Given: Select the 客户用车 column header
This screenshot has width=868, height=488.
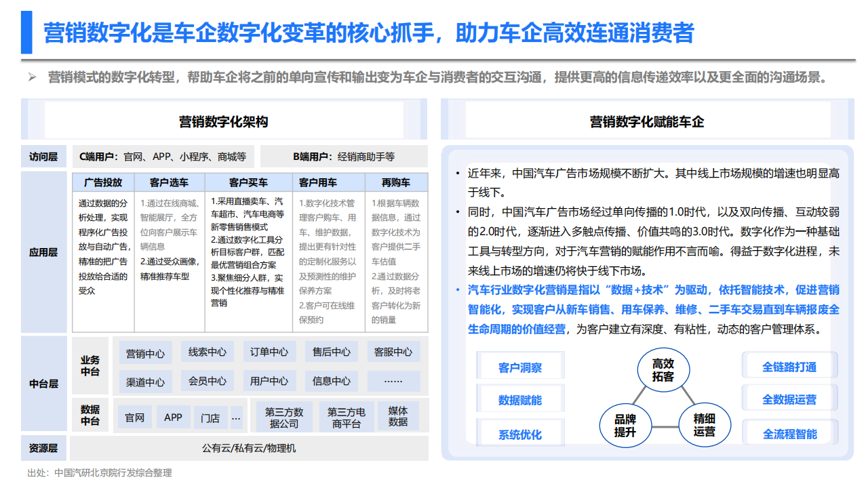Looking at the screenshot, I should [329, 182].
